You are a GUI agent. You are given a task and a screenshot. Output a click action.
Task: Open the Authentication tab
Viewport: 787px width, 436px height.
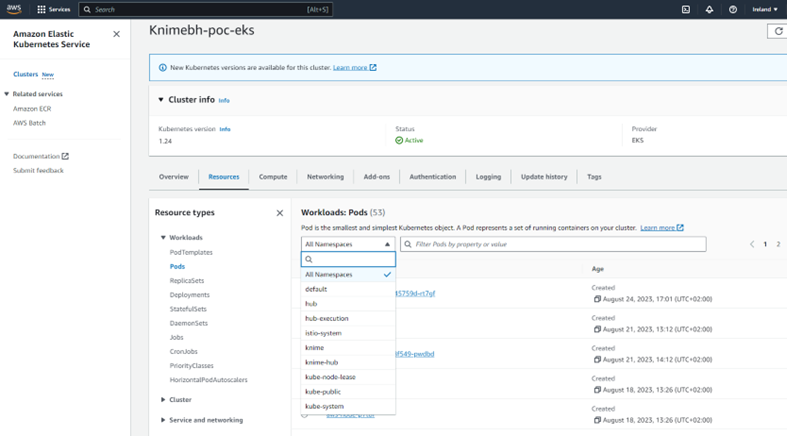(433, 177)
